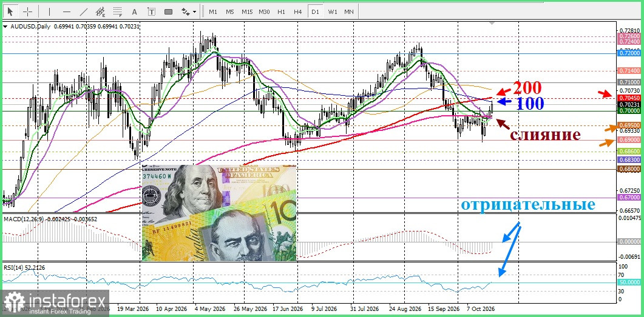Click the 0.67000 level label
644x317 pixels.
(x=630, y=198)
